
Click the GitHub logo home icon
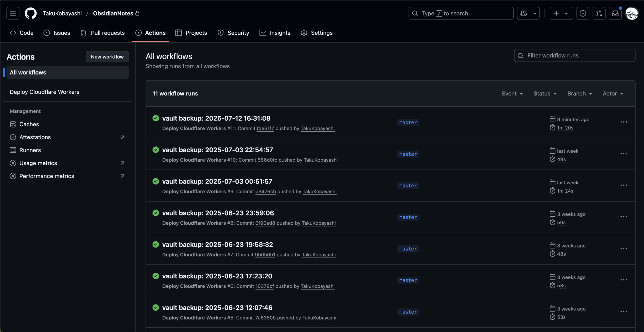point(31,13)
